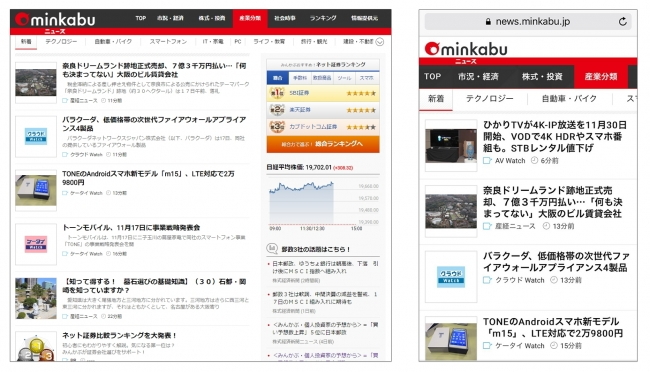Image resolution: width=650 pixels, height=372 pixels.
Task: Click the minkabu logo in the desktop header
Action: 55,20
